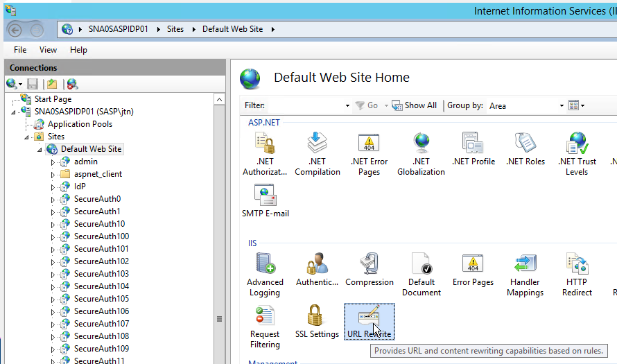Click Default Web Site in breadcrumb
Screen dimensions: 617x364
click(232, 29)
